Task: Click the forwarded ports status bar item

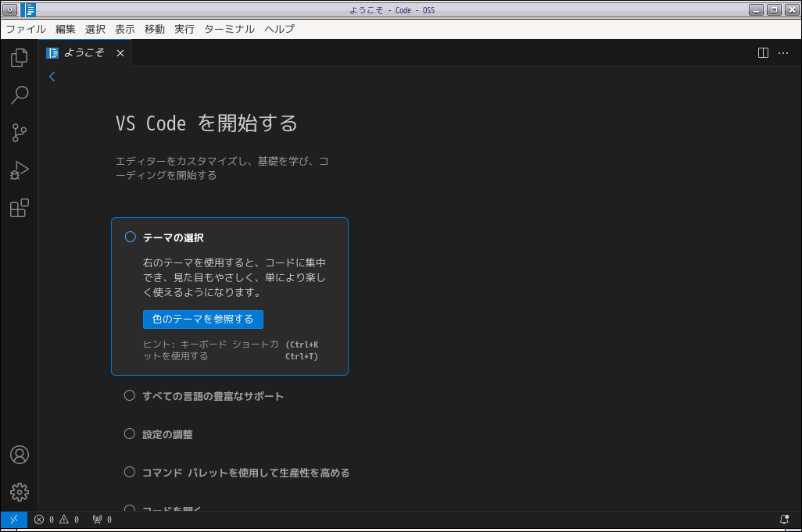Action: pos(102,520)
